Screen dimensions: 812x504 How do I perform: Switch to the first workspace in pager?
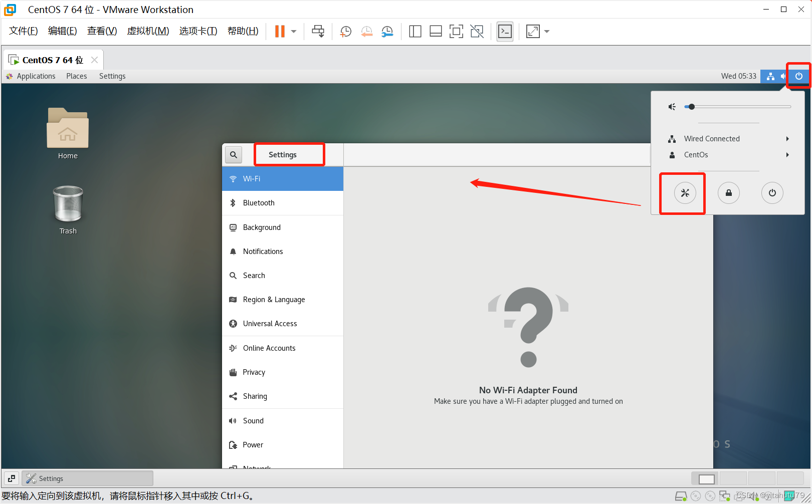(705, 478)
